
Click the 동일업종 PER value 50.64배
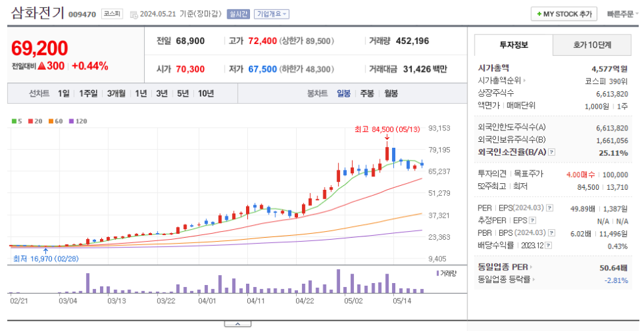(613, 268)
